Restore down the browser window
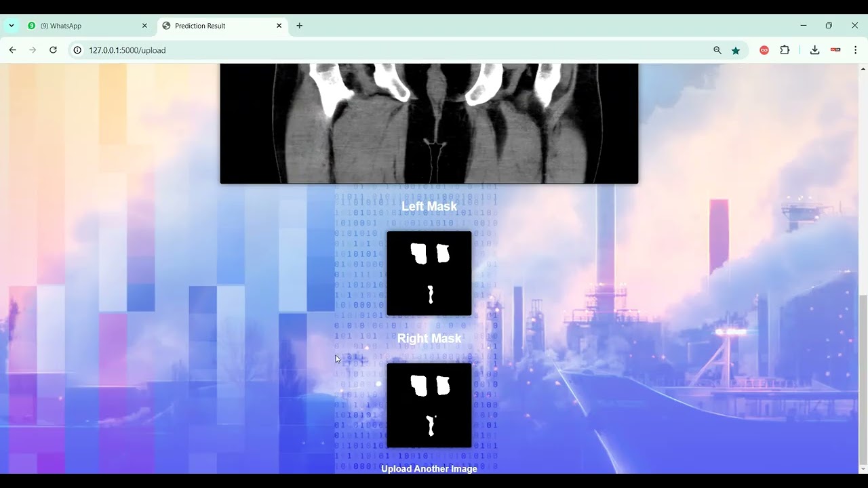This screenshot has width=868, height=488. pos(829,26)
